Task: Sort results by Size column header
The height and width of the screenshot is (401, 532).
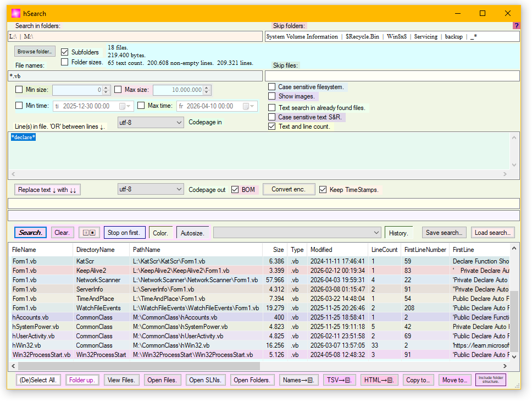Action: tap(275, 250)
